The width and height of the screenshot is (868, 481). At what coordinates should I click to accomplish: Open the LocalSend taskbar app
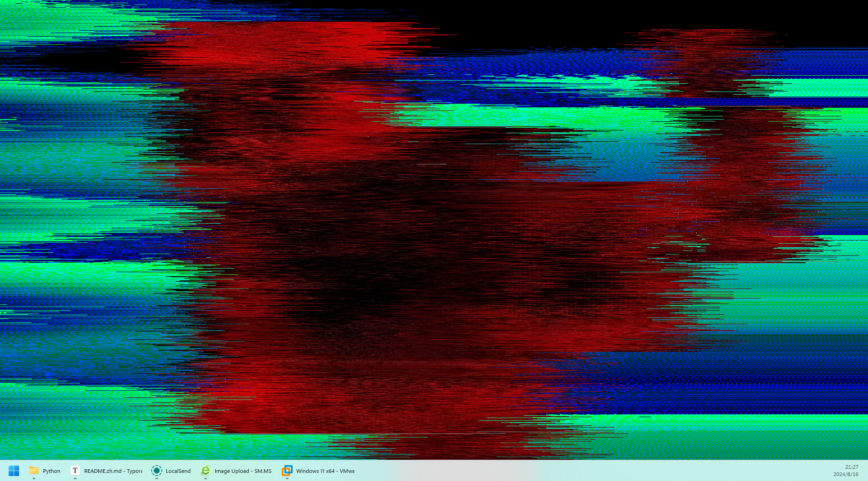click(172, 471)
